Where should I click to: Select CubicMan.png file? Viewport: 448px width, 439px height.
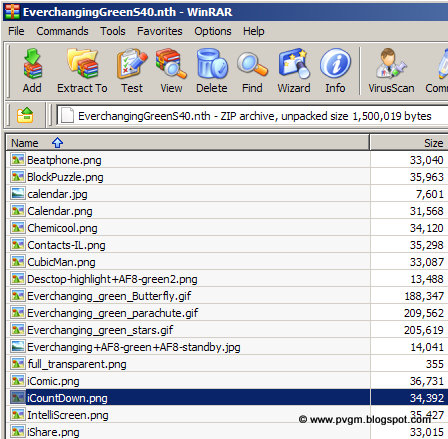tap(61, 262)
